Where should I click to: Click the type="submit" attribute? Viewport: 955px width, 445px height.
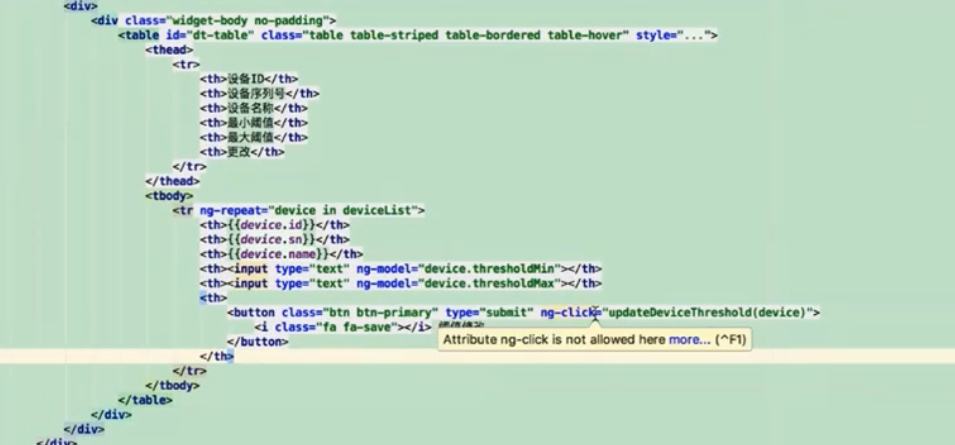click(489, 313)
